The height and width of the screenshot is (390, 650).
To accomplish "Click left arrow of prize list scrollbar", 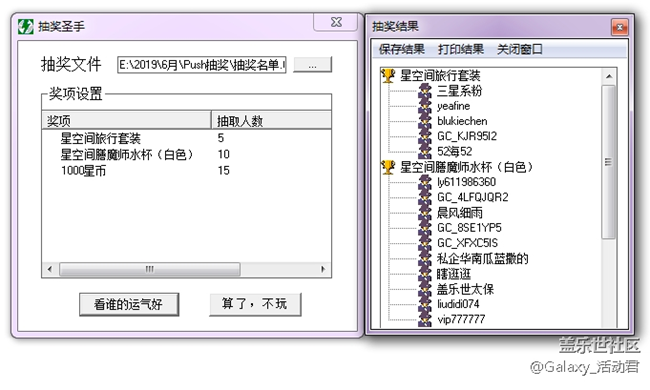I will [50, 269].
